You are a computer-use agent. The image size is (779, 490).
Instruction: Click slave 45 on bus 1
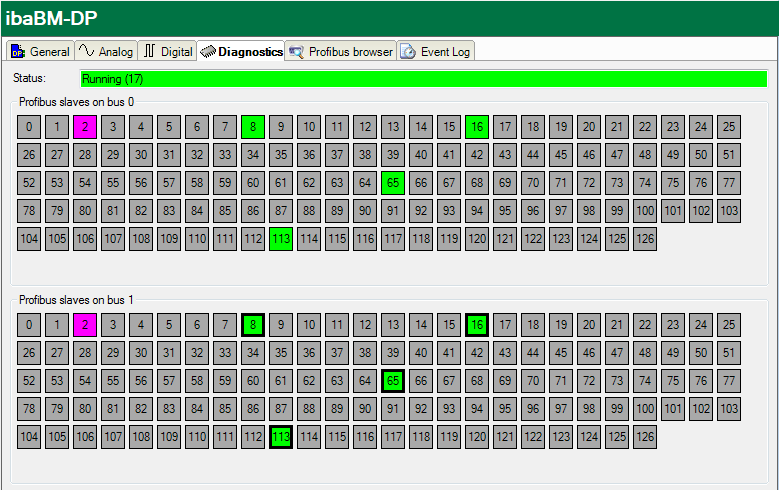click(561, 352)
